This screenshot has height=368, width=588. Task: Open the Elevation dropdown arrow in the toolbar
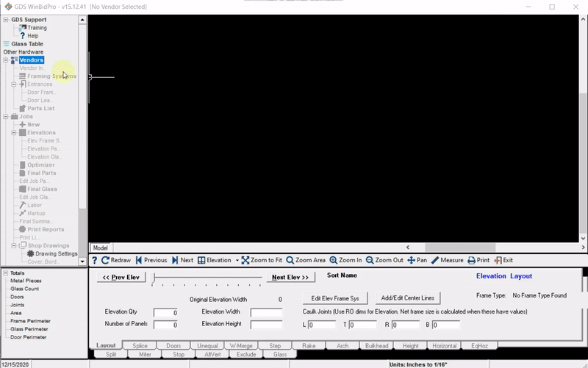click(x=237, y=260)
